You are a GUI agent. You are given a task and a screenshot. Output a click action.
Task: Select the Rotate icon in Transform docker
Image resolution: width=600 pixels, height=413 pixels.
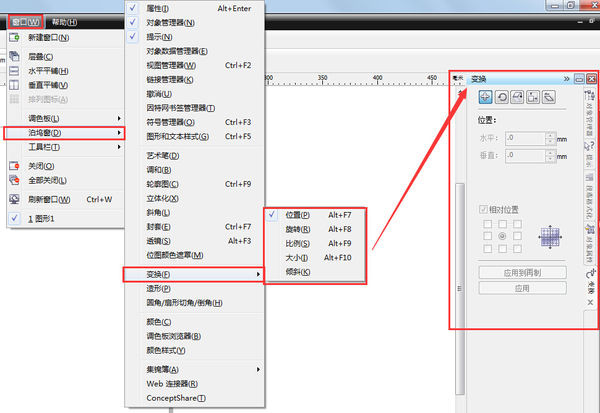click(501, 97)
